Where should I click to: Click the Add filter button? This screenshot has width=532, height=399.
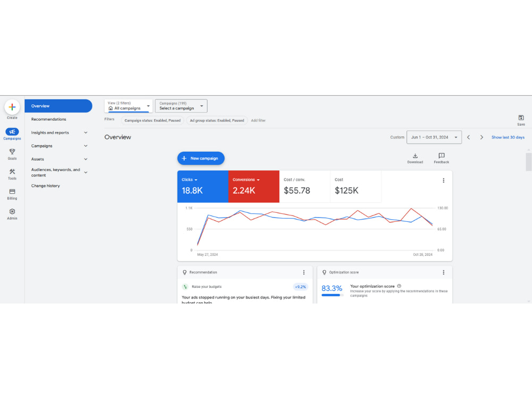pos(258,120)
